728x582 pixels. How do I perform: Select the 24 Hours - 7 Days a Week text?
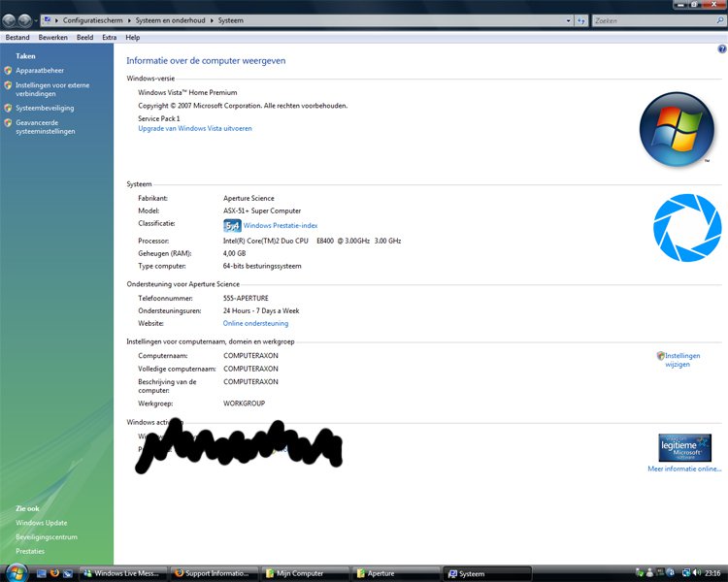(261, 310)
